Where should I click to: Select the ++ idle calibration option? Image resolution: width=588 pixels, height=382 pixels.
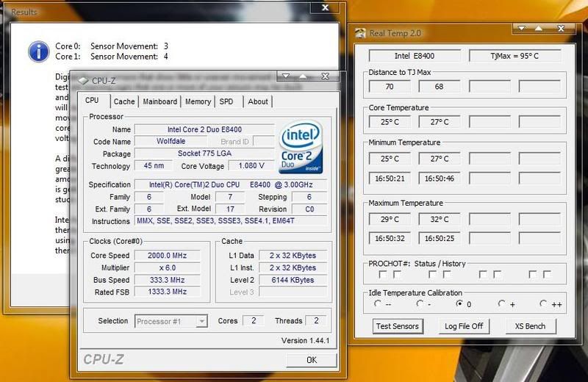coord(543,303)
